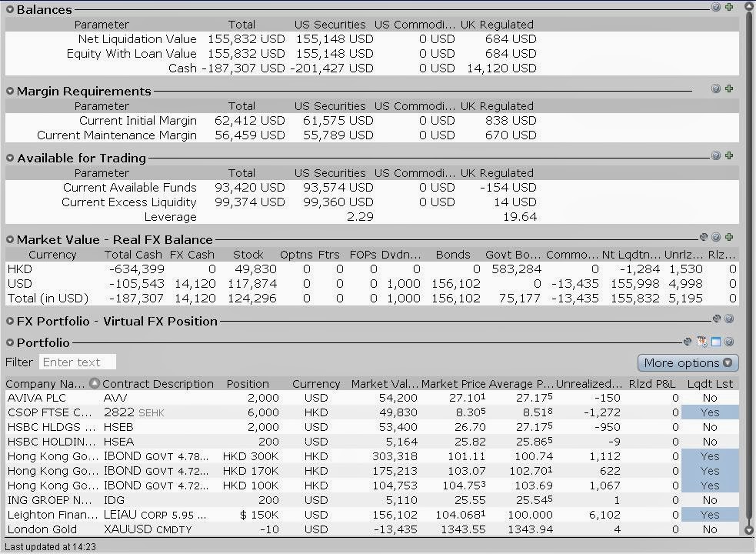756x554 pixels.
Task: Open help for Available for Trading section
Action: (716, 155)
